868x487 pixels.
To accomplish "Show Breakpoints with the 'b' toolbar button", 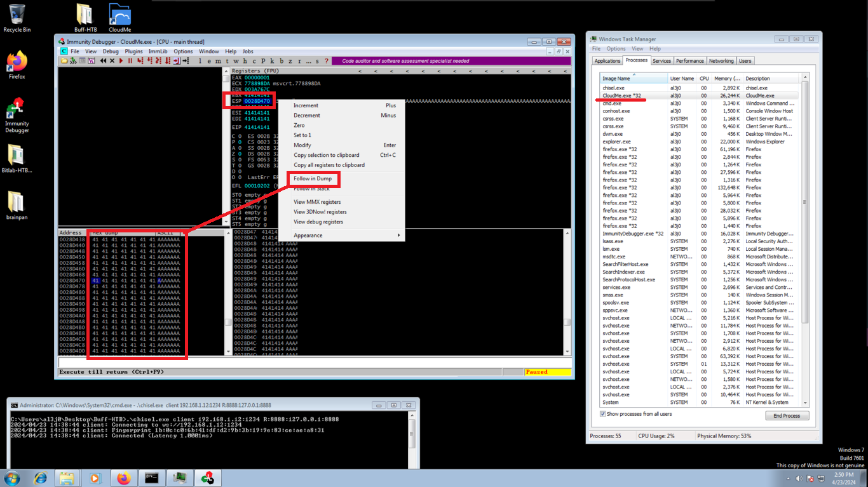I will 281,61.
